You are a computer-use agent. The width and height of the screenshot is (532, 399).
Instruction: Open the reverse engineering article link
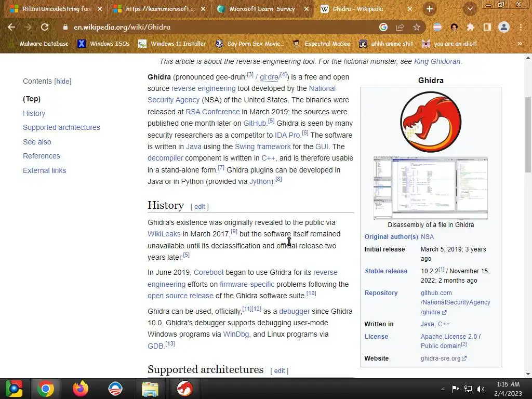(x=203, y=88)
